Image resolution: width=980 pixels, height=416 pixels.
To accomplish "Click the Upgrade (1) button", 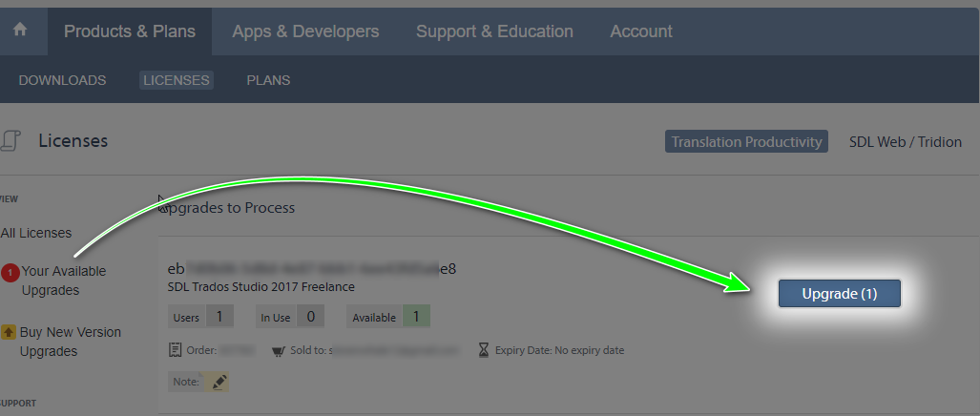I will (x=840, y=294).
